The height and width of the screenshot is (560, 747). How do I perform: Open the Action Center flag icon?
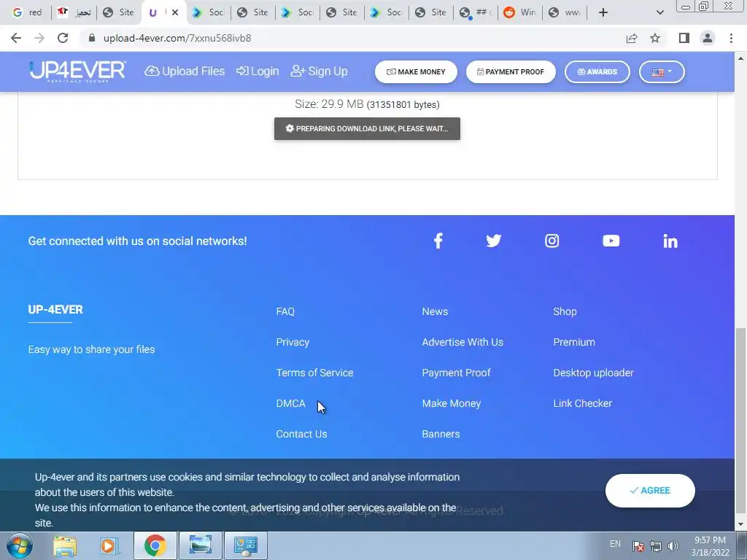(638, 546)
